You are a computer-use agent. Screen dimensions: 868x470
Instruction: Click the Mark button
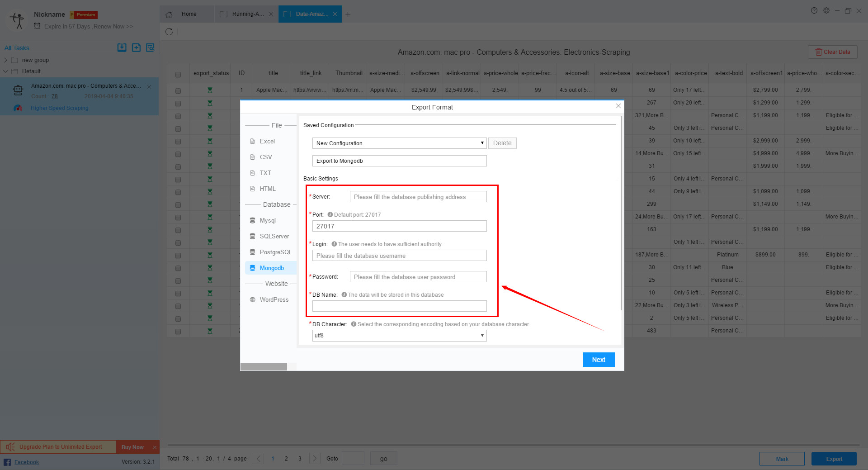coord(782,459)
